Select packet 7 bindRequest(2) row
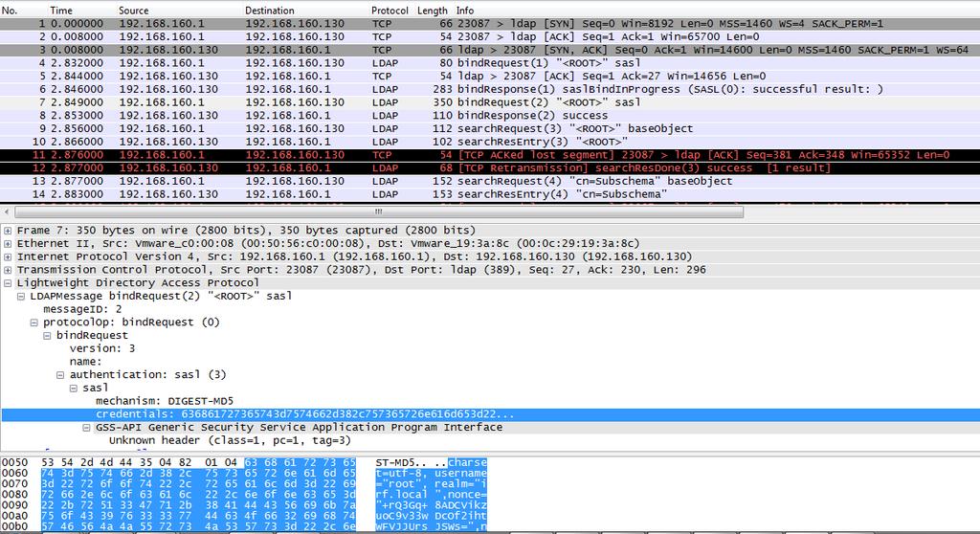Screen dimensions: 980x534 490,102
